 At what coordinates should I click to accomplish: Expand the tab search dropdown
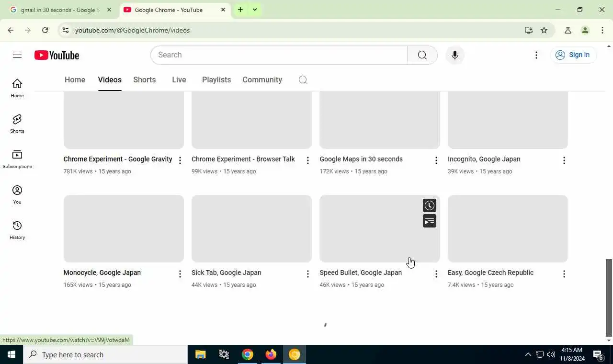(255, 10)
